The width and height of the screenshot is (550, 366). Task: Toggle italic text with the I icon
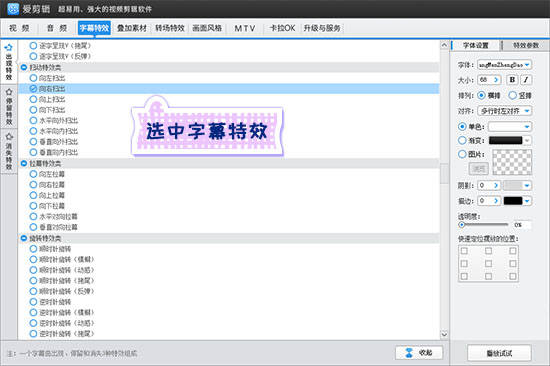pyautogui.click(x=526, y=80)
